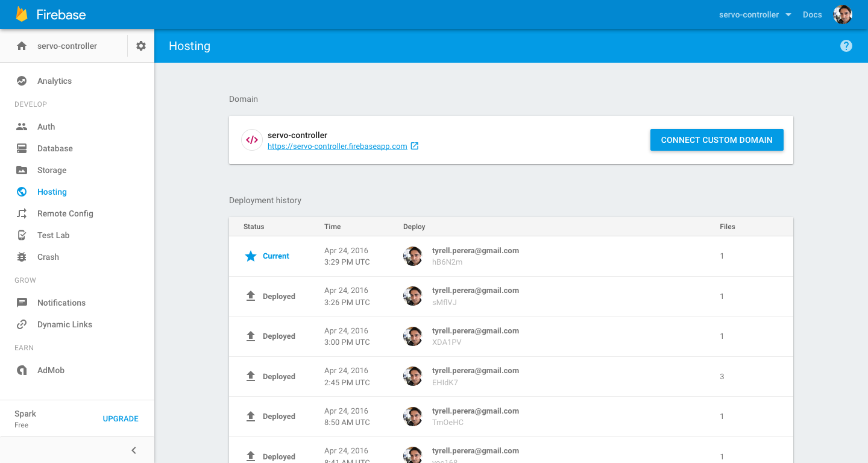Expand servo-controller project switcher dropdown
The width and height of the screenshot is (868, 463).
(x=755, y=14)
